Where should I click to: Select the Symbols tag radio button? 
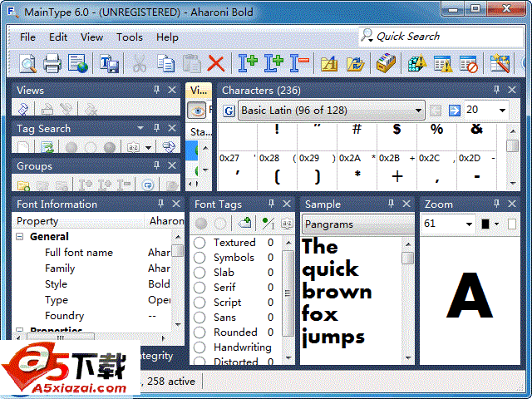(x=199, y=258)
